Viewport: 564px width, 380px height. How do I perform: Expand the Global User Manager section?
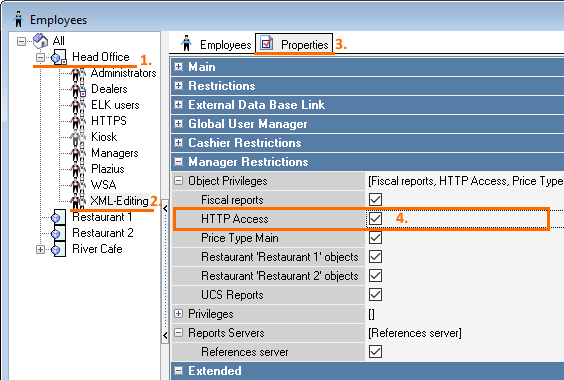click(x=178, y=124)
